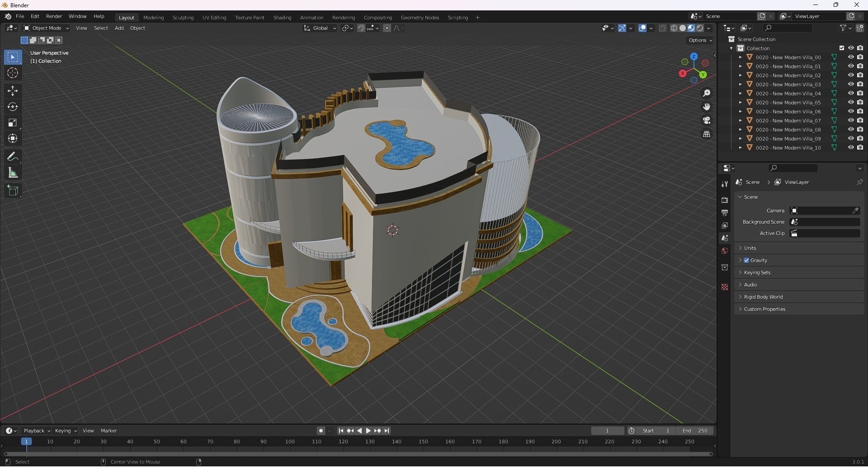Switch to the Geometry Nodes workspace tab
868x470 pixels.
click(420, 18)
